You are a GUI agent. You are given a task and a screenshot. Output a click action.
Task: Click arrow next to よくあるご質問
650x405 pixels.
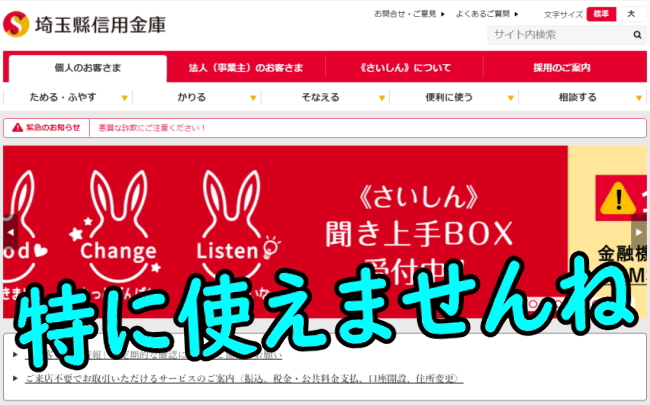tap(516, 14)
